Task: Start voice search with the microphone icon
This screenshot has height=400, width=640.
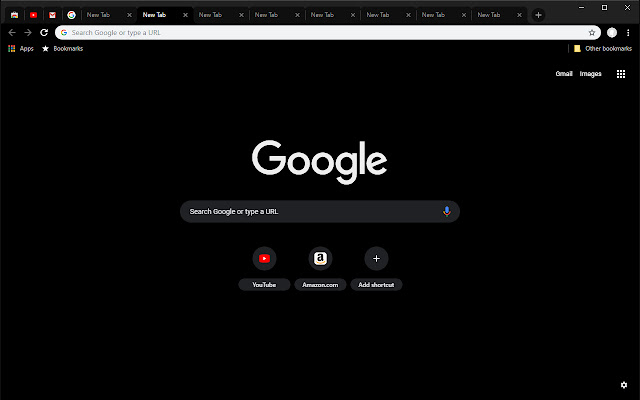Action: tap(447, 211)
